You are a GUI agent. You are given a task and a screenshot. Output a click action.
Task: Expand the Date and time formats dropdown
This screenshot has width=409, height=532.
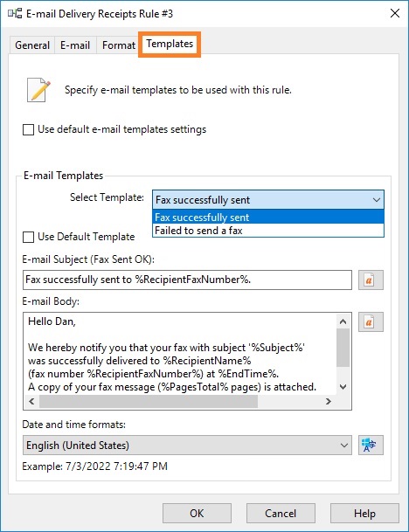click(x=187, y=446)
